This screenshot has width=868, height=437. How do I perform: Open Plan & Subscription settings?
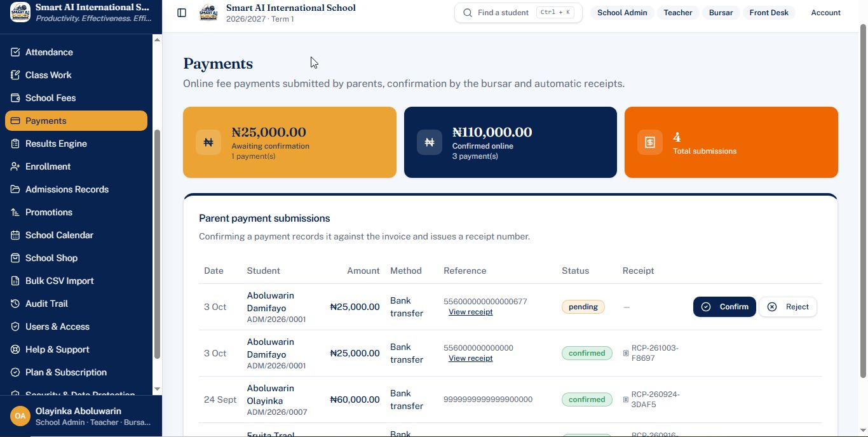[x=76, y=372]
